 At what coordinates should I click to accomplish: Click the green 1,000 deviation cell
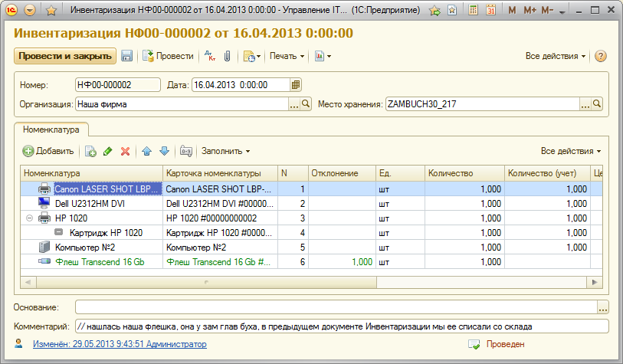point(342,262)
